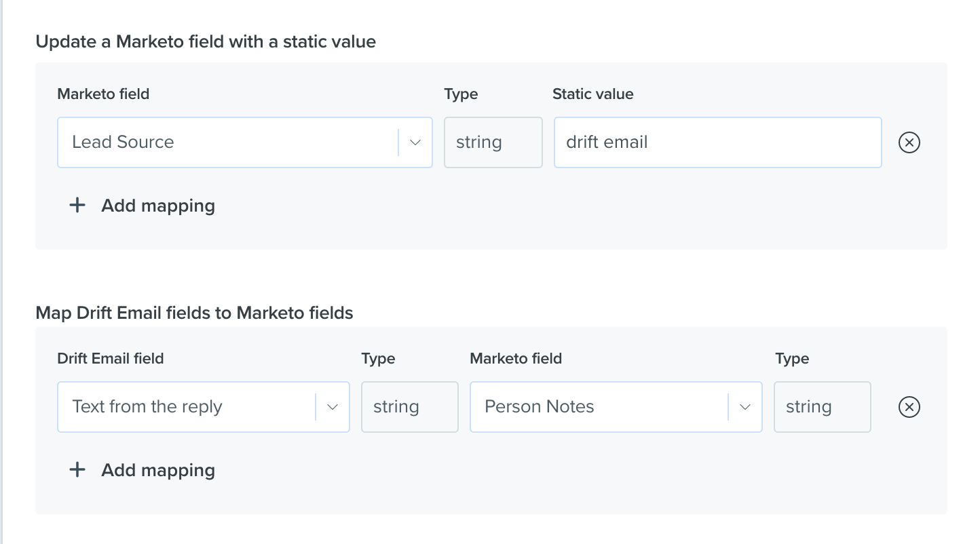980x544 pixels.
Task: Click the Drift Email field column label
Action: tap(111, 358)
